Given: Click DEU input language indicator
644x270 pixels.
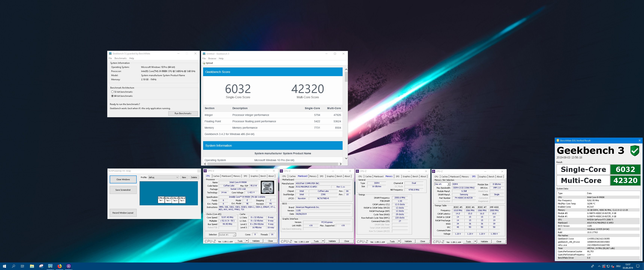Looking at the screenshot, I should coord(618,266).
